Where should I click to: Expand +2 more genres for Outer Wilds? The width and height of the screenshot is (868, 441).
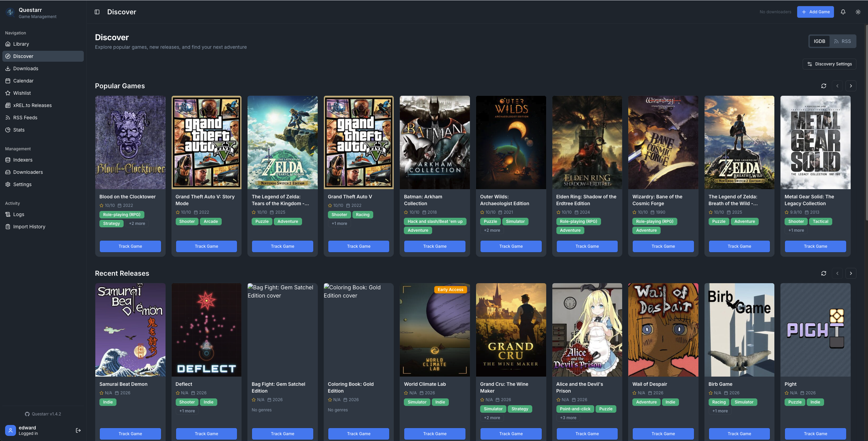tap(492, 230)
